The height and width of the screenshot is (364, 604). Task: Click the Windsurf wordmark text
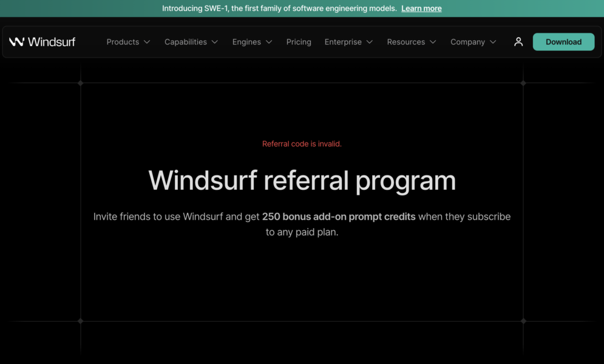tap(52, 41)
